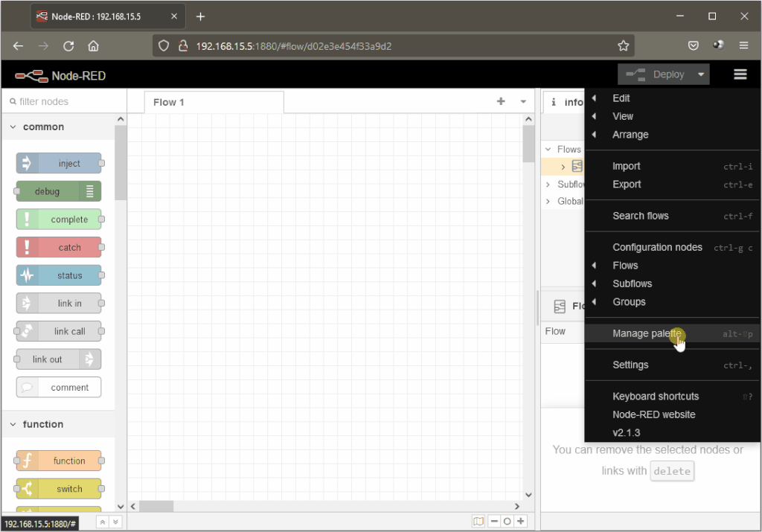Screen dimensions: 762x532
Task: Open the flow list dropdown arrow
Action: 523,101
